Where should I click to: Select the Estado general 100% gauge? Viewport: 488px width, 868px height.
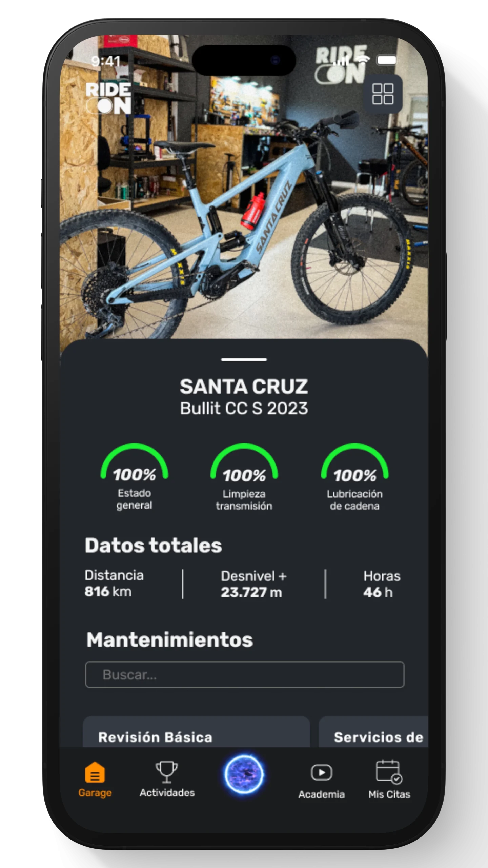tap(134, 476)
